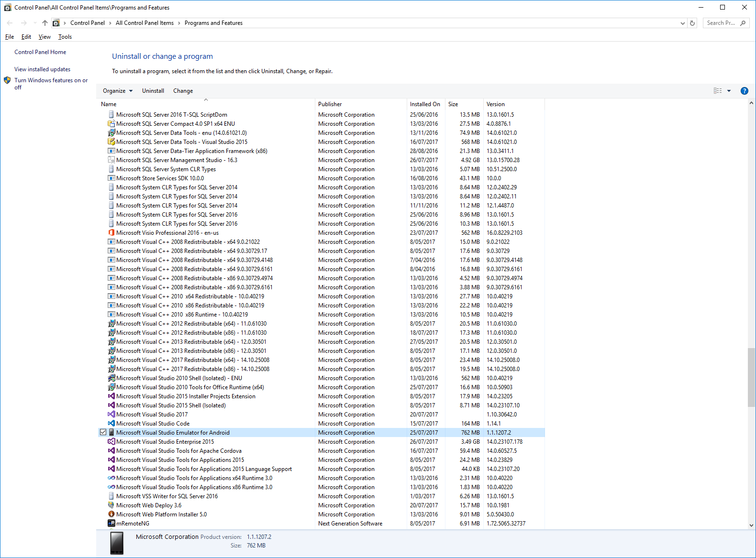The height and width of the screenshot is (558, 756).
Task: Select Microsoft SQL Server 2016 T-SQL ScriptDom row
Action: click(x=322, y=115)
